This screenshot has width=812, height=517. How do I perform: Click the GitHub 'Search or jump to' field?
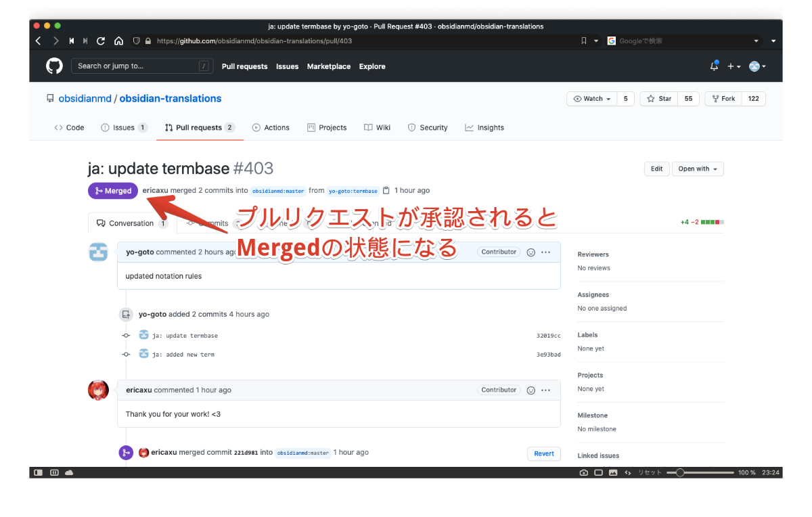click(x=143, y=66)
